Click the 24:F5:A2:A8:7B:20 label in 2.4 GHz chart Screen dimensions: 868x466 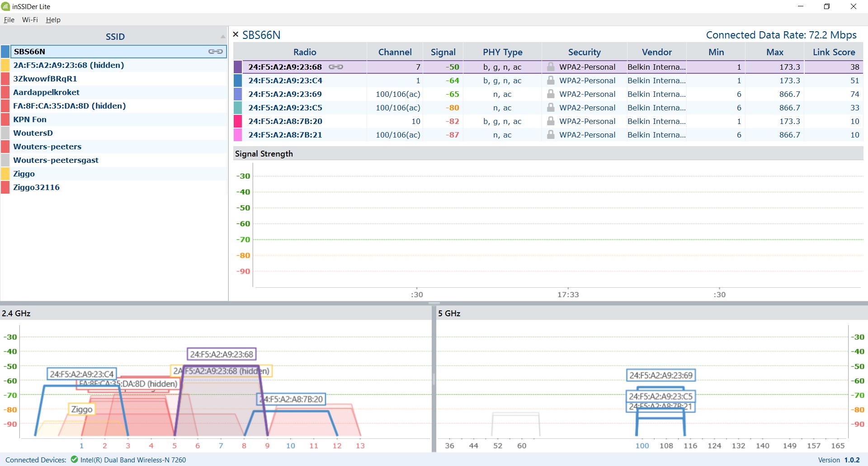click(x=292, y=399)
